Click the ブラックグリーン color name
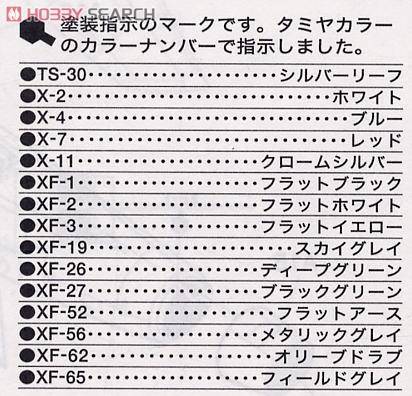Image resolution: width=412 pixels, height=396 pixels. (331, 292)
